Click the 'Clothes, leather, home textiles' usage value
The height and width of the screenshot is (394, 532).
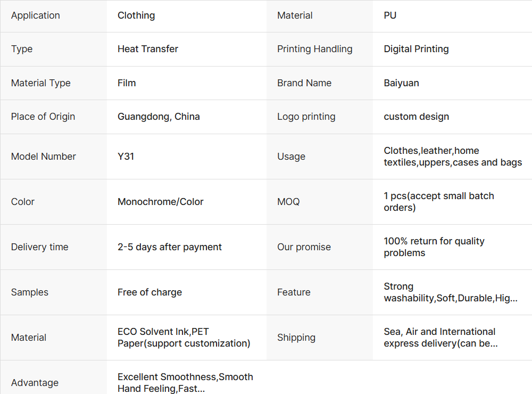452,157
